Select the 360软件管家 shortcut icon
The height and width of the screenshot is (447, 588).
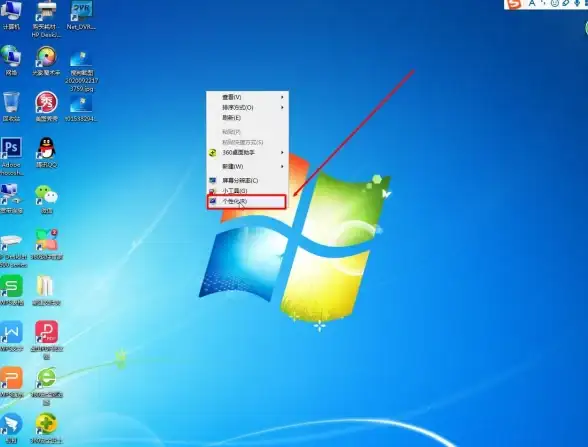(x=46, y=244)
